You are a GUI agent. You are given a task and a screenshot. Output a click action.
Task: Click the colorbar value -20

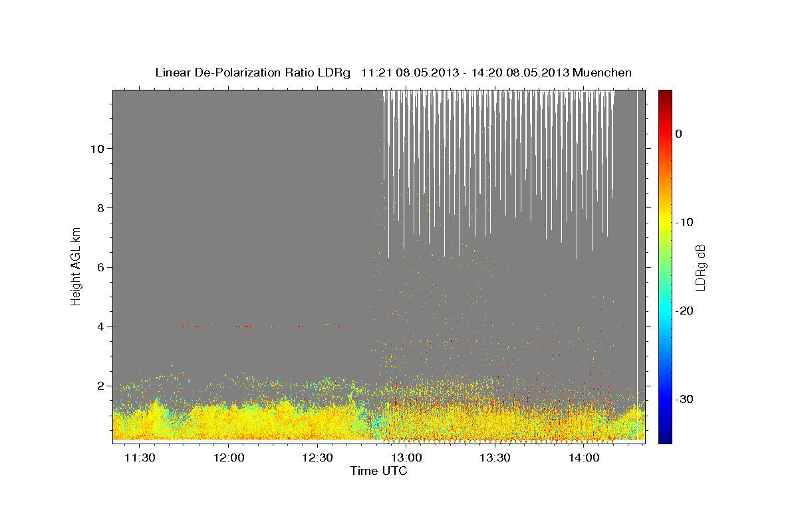684,311
